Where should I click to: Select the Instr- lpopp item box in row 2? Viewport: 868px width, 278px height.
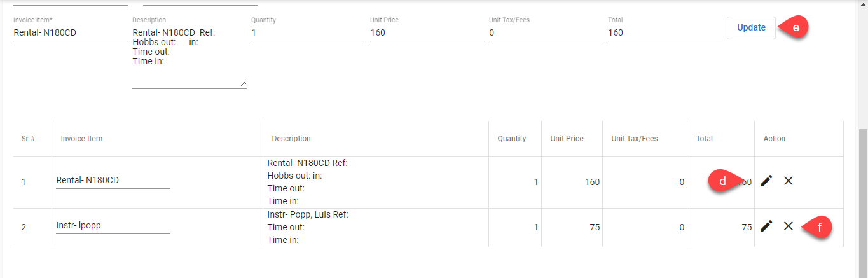(113, 226)
